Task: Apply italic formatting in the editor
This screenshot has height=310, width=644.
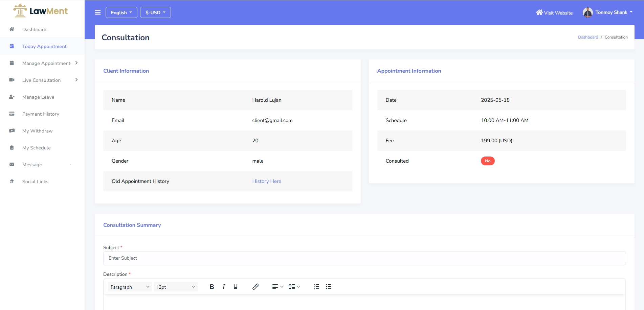Action: 224,287
